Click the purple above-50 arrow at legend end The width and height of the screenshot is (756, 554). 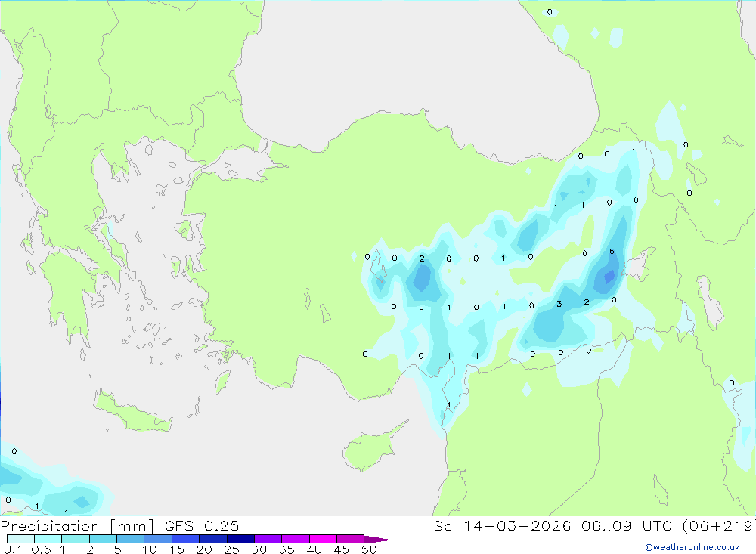point(377,539)
